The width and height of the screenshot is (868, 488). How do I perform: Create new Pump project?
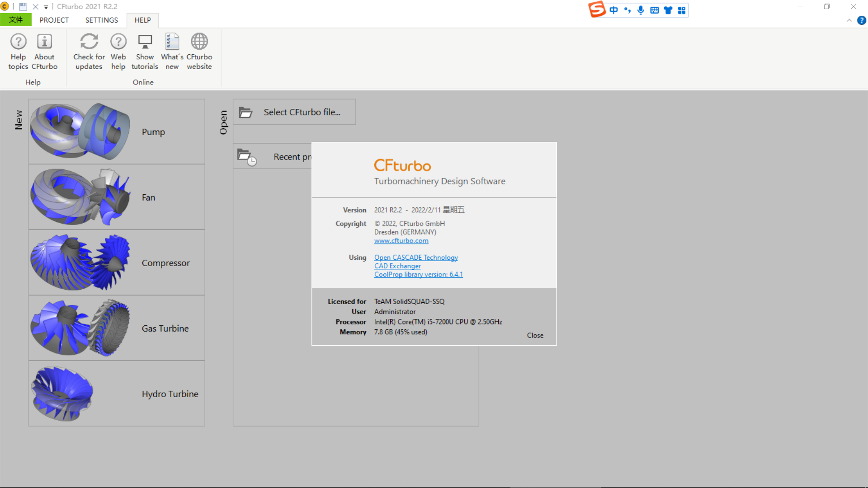[117, 131]
